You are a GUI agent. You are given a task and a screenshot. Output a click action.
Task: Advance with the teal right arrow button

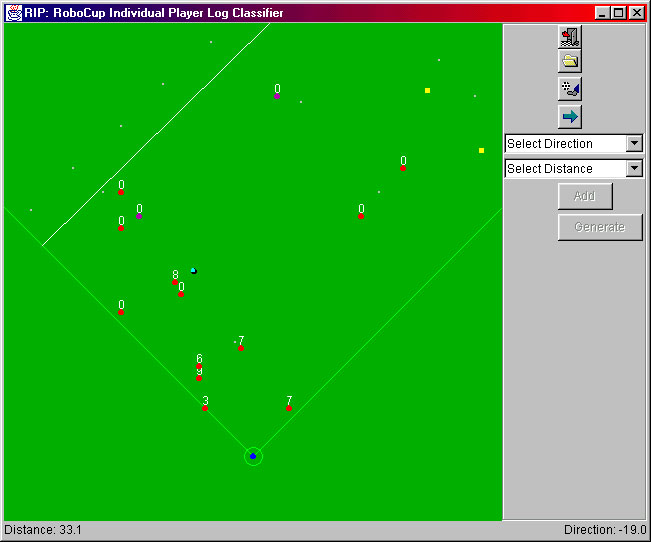[570, 117]
